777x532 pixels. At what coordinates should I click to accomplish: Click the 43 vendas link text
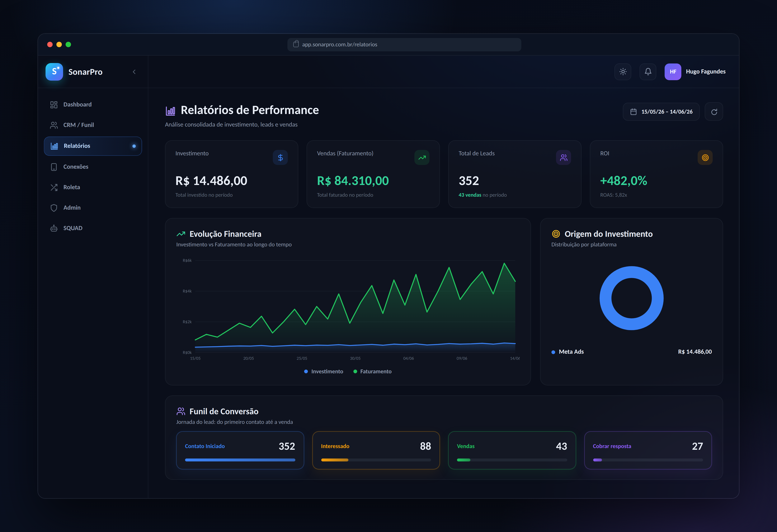pyautogui.click(x=470, y=195)
